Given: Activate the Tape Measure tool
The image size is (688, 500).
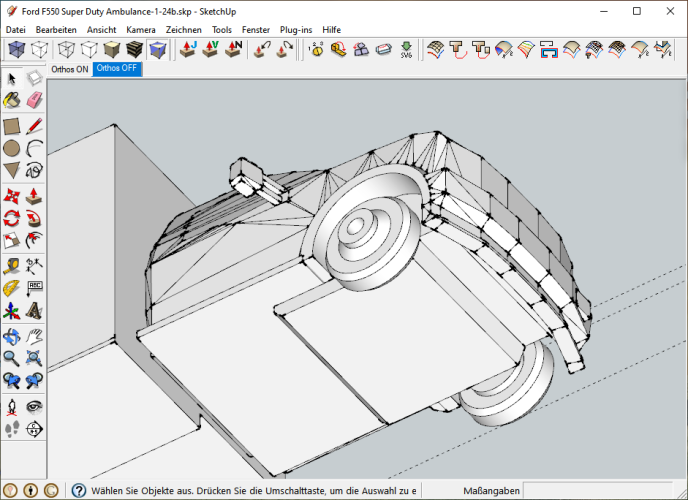Looking at the screenshot, I should coord(12,266).
